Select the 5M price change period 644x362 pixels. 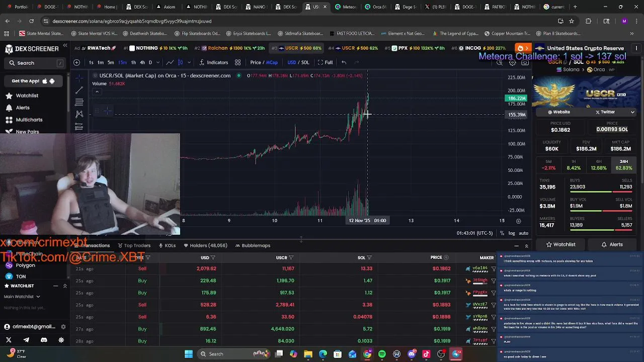pyautogui.click(x=548, y=165)
